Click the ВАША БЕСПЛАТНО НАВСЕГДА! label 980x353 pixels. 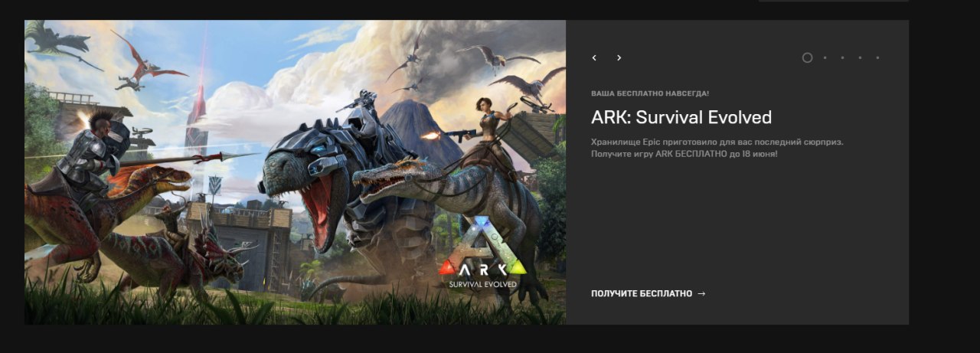click(x=650, y=93)
